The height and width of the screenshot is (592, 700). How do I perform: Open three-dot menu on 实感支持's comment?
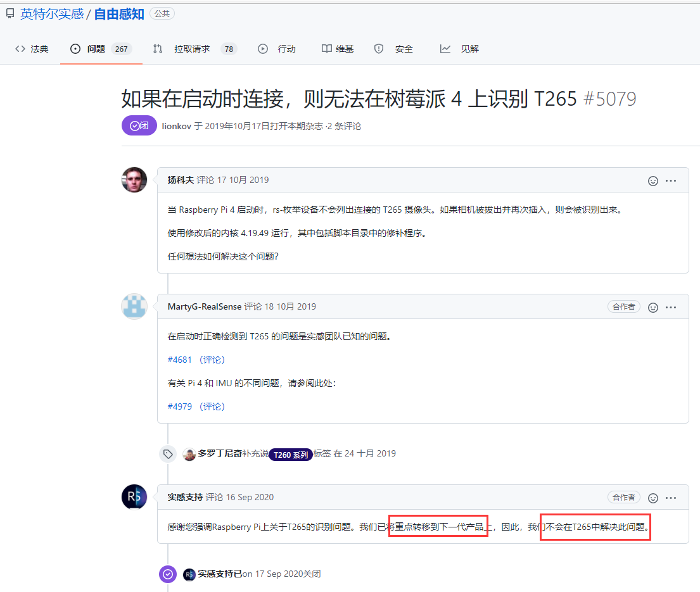(670, 498)
